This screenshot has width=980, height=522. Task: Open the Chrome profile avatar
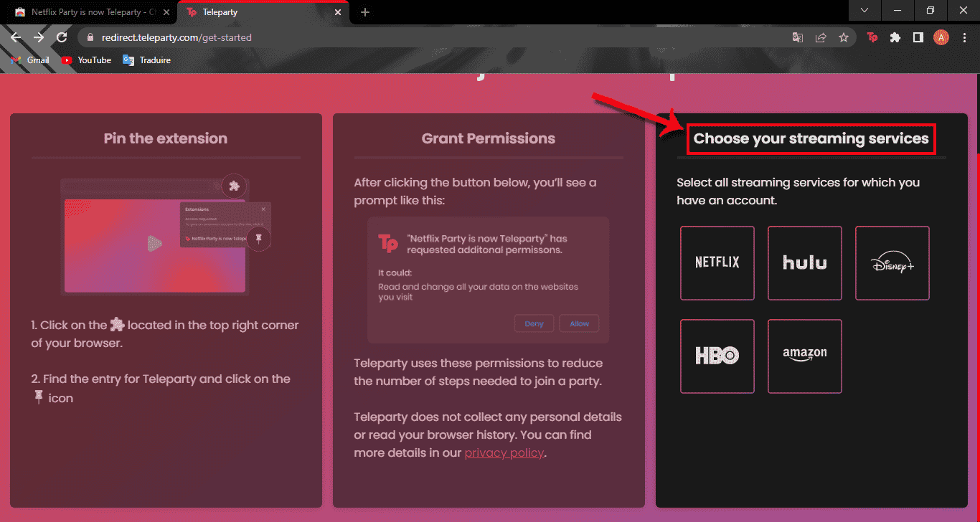point(941,37)
